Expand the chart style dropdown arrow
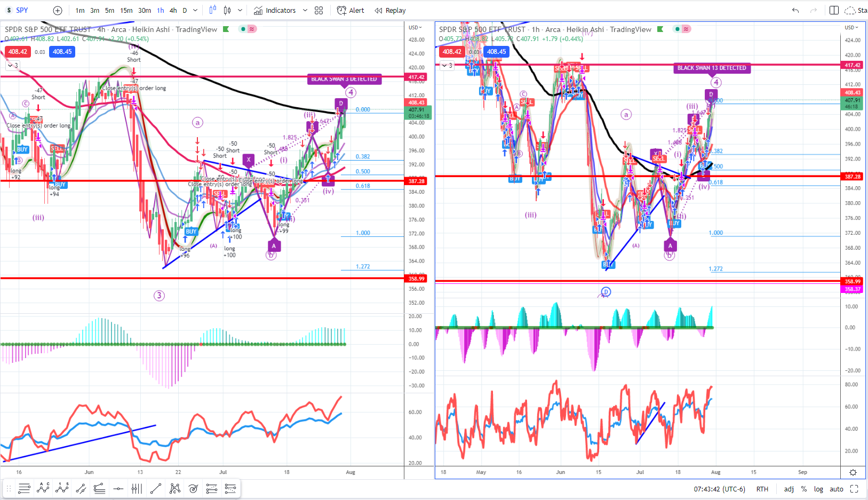 [x=240, y=10]
